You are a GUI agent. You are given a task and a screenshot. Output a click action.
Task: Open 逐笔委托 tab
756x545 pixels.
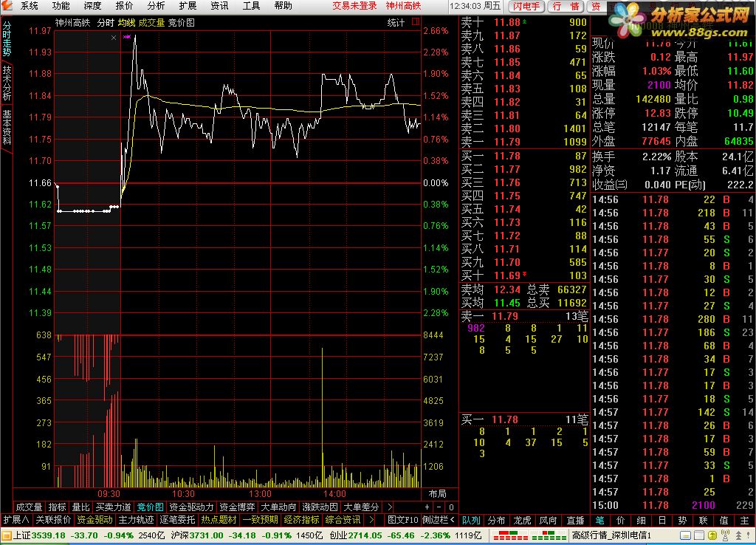[177, 520]
